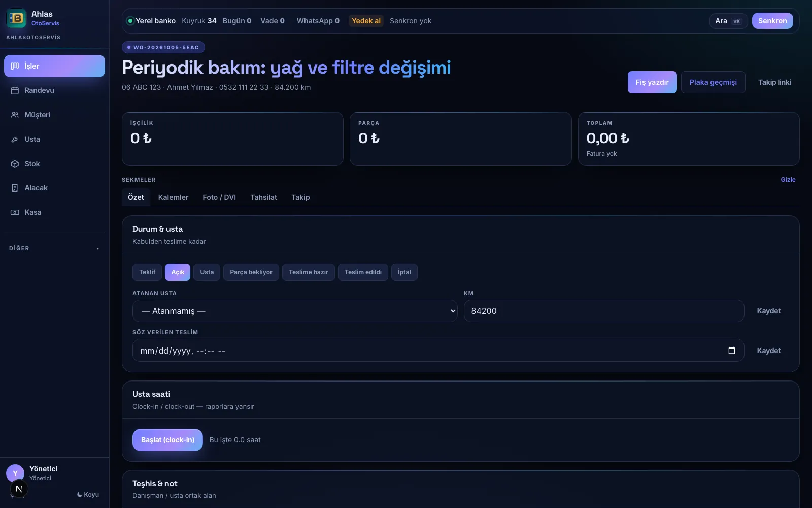
Task: Set status to Parça bekliyor
Action: click(x=251, y=272)
